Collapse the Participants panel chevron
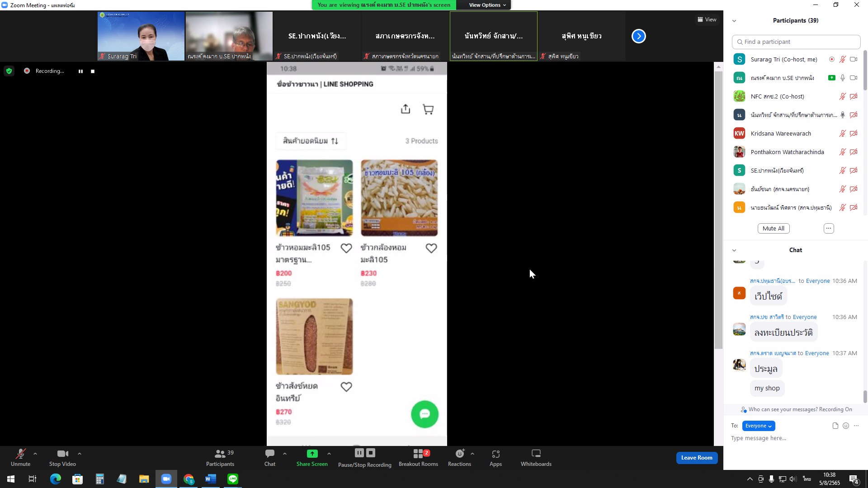Screen dimensions: 868x488 click(x=734, y=21)
